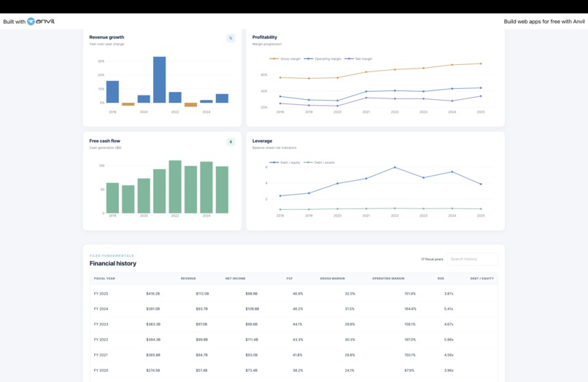Select the 'FY 2021' row label
The width and height of the screenshot is (588, 382).
click(x=101, y=355)
